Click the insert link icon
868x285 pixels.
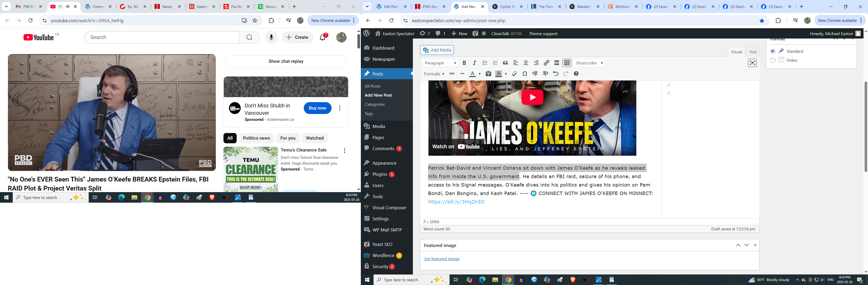tap(547, 63)
